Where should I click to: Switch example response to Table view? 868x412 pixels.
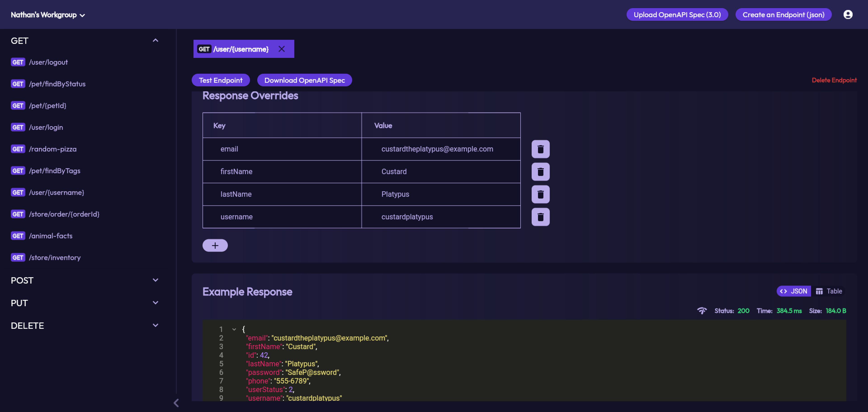coord(829,291)
